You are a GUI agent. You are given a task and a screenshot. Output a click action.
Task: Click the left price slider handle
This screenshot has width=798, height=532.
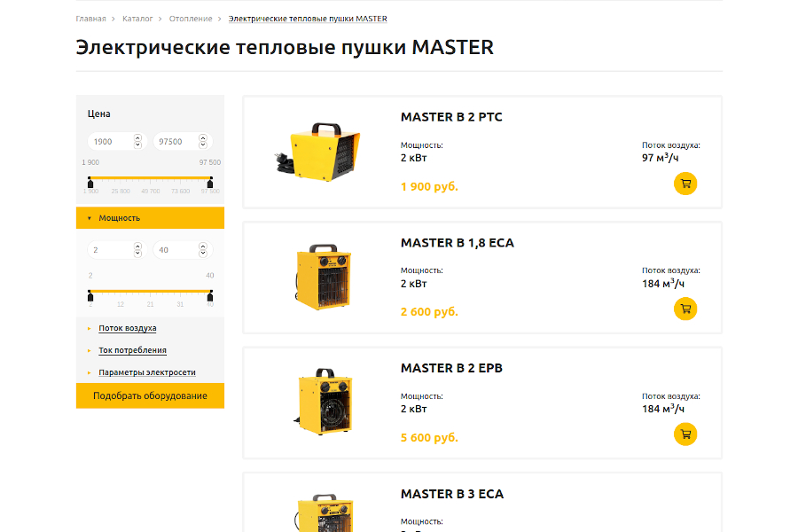[x=90, y=182]
